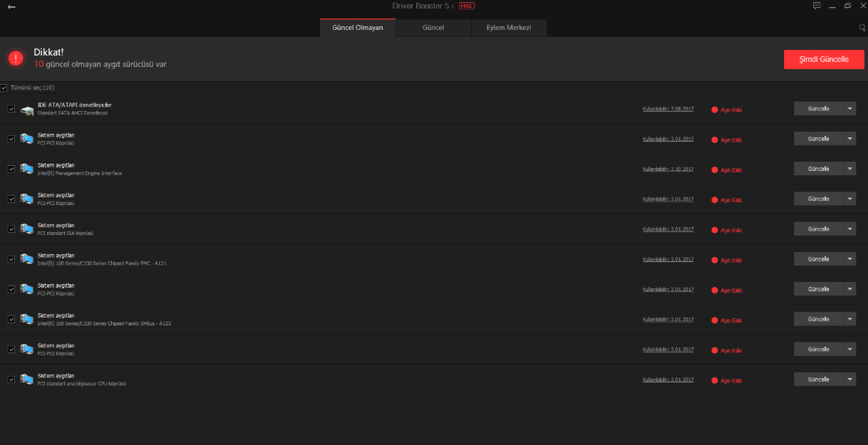
Task: Click device icon of Intel Management Engine Interface
Action: [x=27, y=169]
